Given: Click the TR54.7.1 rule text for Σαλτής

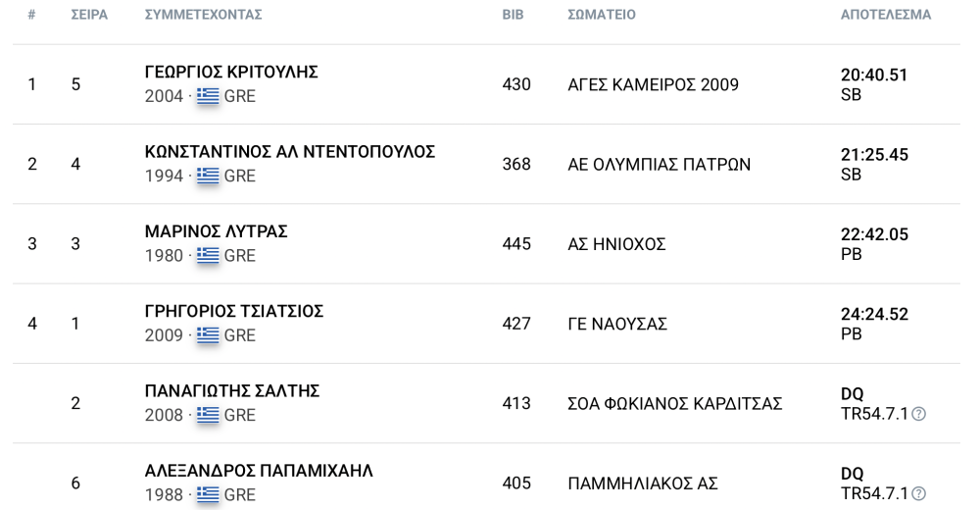Looking at the screenshot, I should [874, 414].
